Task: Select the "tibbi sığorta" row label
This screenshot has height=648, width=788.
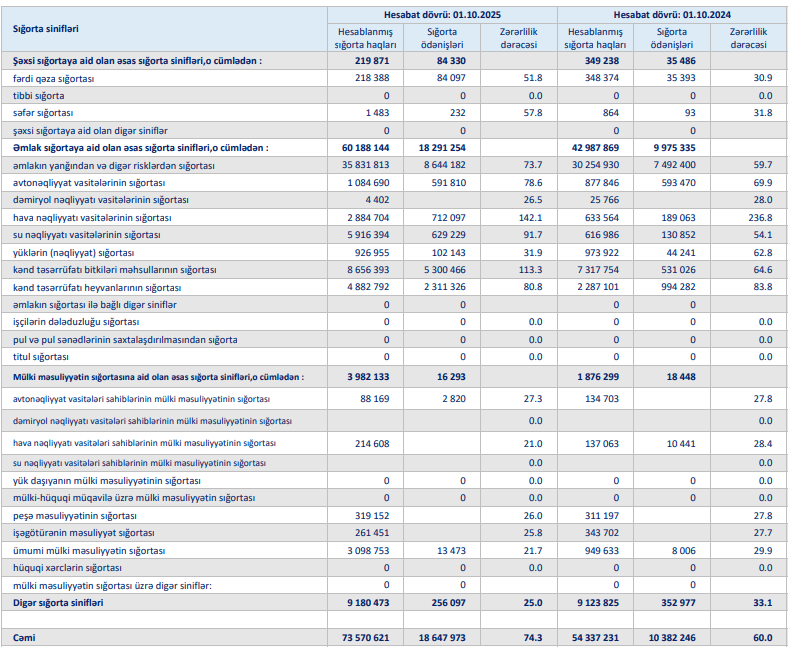Action: 39,95
